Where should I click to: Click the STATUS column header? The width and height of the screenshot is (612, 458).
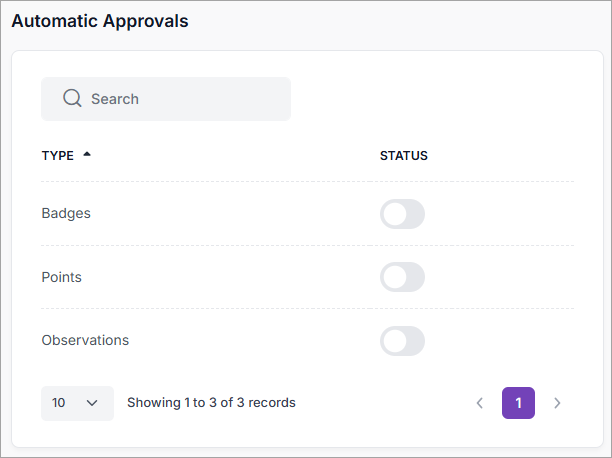pos(404,156)
